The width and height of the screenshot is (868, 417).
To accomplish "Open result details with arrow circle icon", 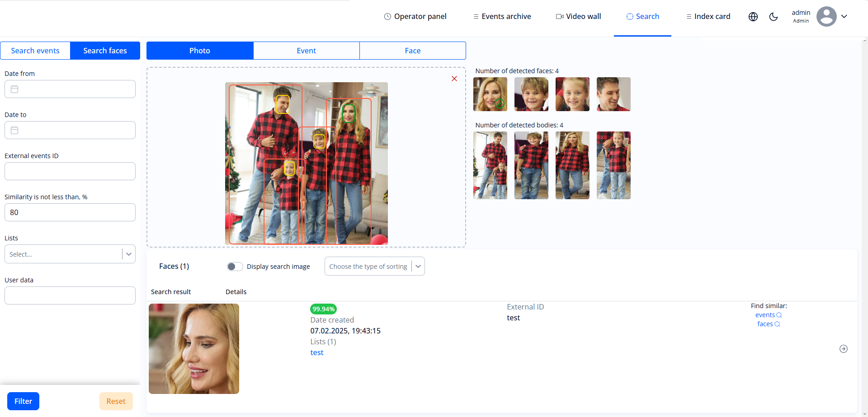I will 843,349.
